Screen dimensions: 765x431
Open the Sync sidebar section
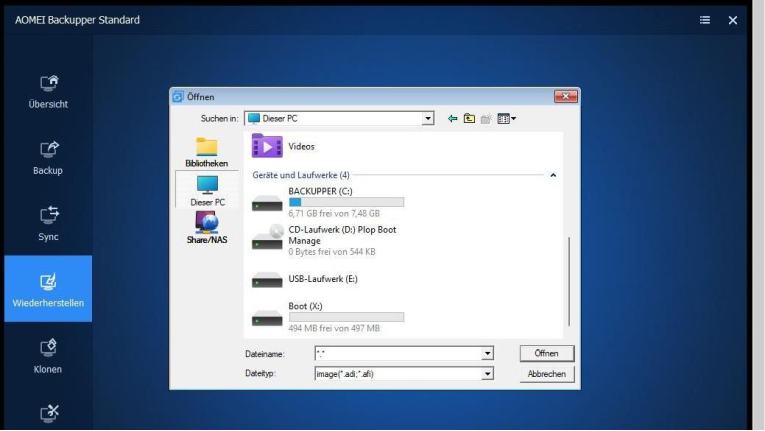tap(48, 224)
